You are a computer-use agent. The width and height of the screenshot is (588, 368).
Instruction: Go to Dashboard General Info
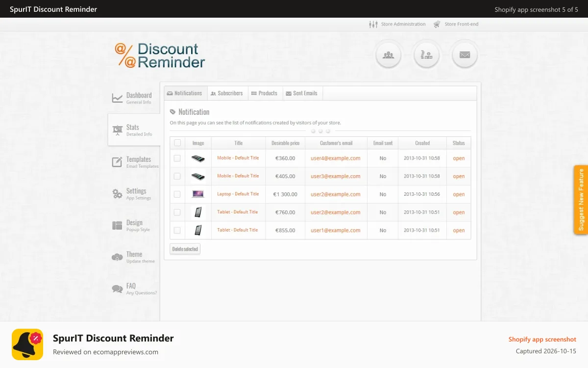(x=134, y=98)
